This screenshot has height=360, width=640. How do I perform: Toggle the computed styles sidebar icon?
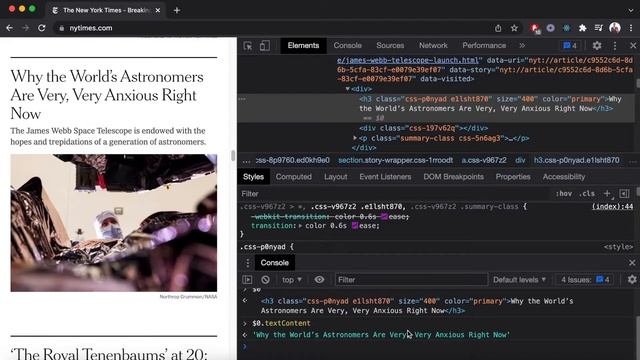click(624, 193)
